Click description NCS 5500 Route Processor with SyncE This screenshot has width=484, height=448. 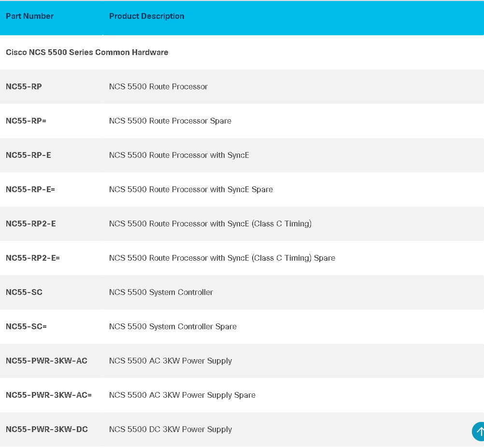179,155
